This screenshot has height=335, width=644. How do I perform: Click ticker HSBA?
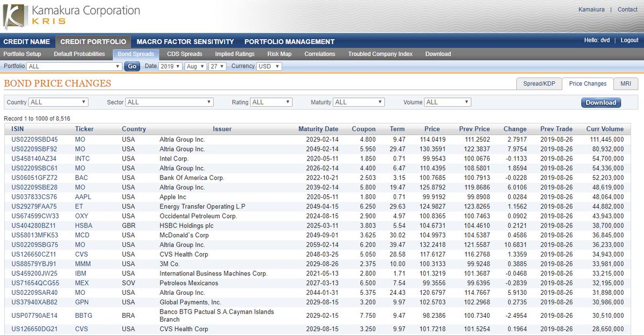(83, 225)
